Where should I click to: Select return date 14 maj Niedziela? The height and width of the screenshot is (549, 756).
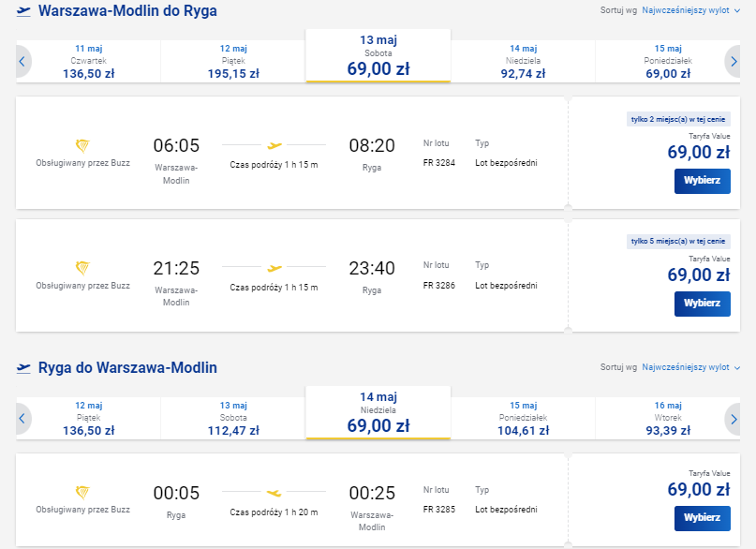(x=378, y=413)
